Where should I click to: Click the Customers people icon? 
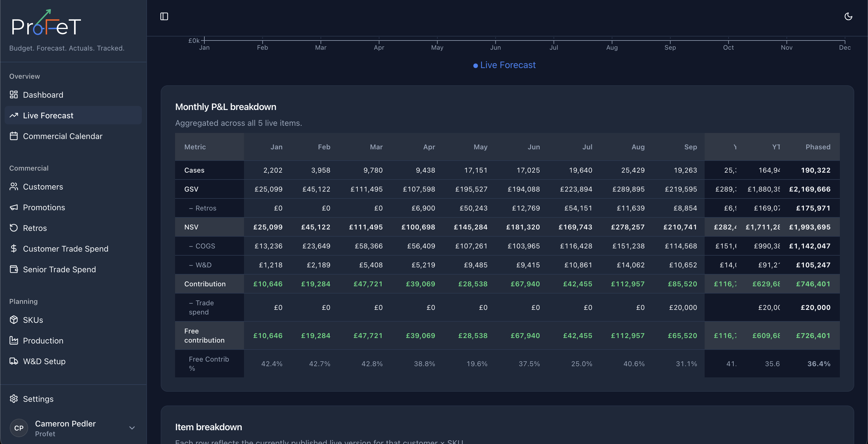point(14,186)
